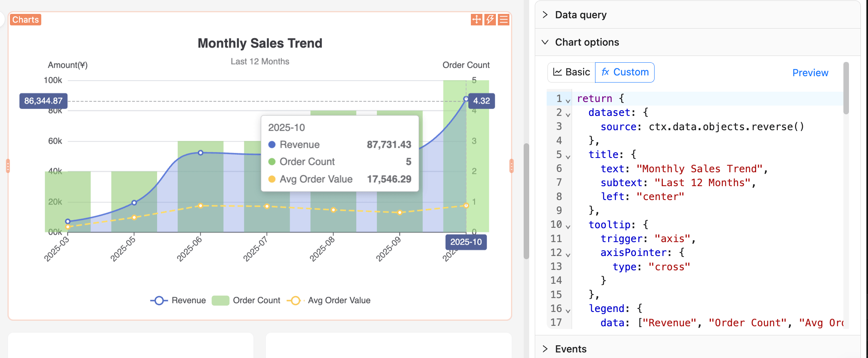Screen dimensions: 868x358
Task: Click the Revenue data point at 2025-06
Action: (201, 153)
